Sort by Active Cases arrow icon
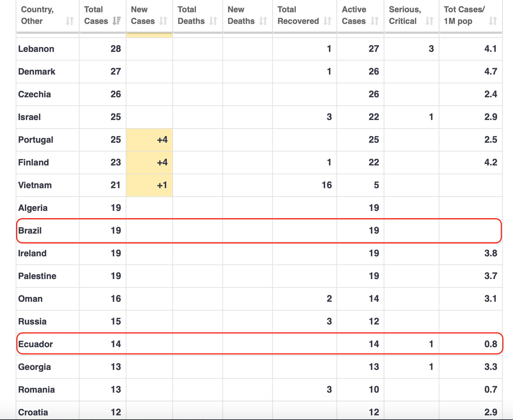The width and height of the screenshot is (513, 420). pyautogui.click(x=375, y=21)
